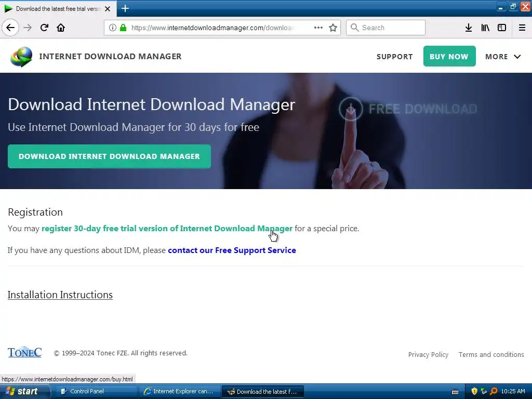The height and width of the screenshot is (399, 532).
Task: Open the register 30-day free trial link
Action: (167, 229)
